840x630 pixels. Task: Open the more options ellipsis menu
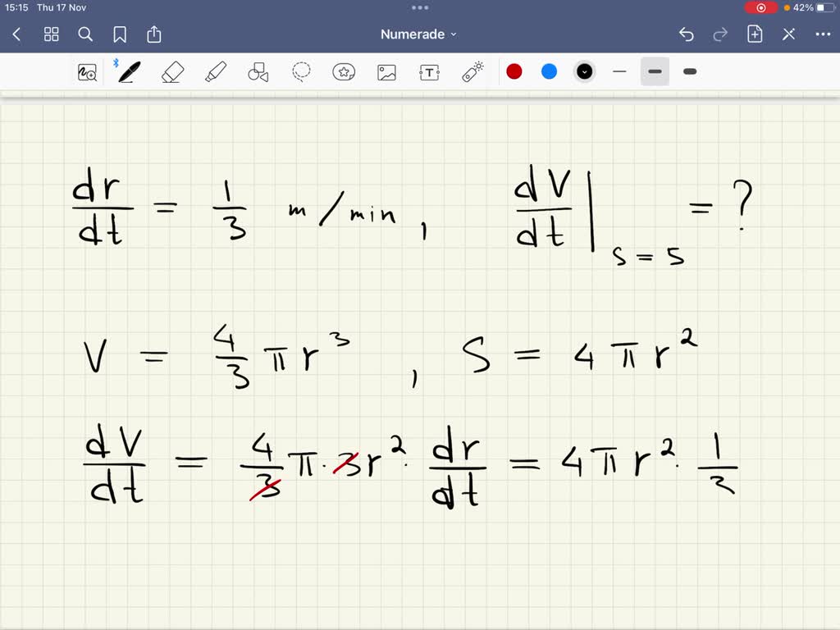click(x=824, y=34)
